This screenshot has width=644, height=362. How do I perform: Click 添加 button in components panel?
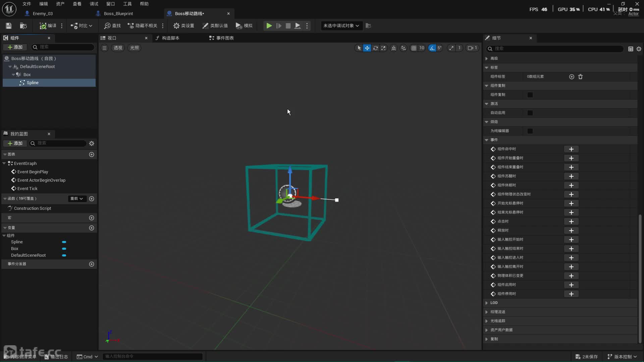click(x=15, y=47)
